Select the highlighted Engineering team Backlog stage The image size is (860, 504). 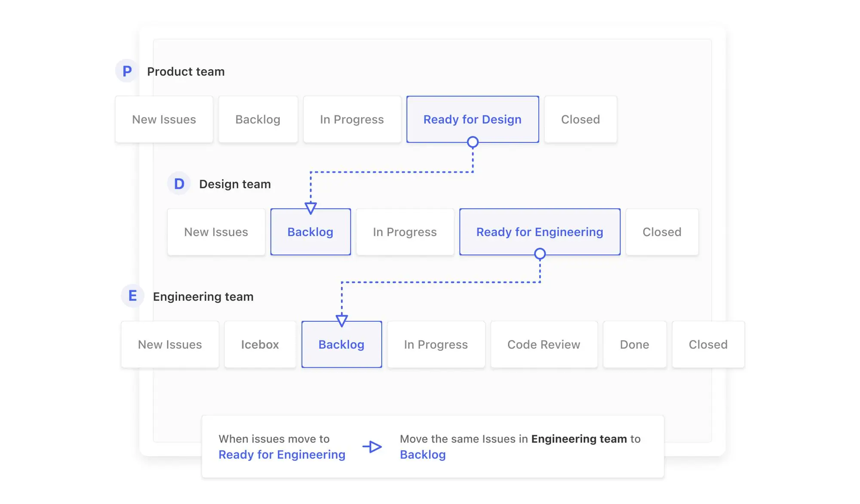point(341,344)
